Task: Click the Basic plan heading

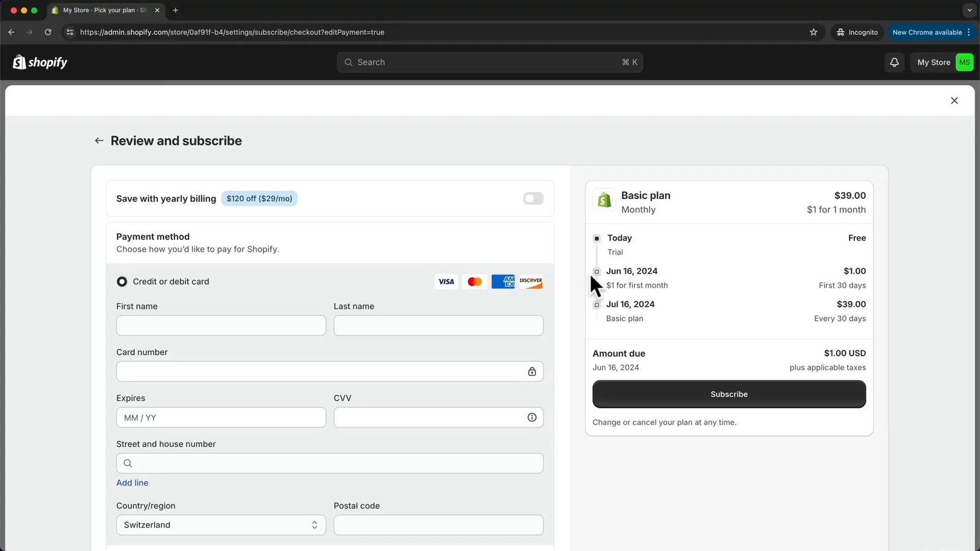Action: (646, 195)
